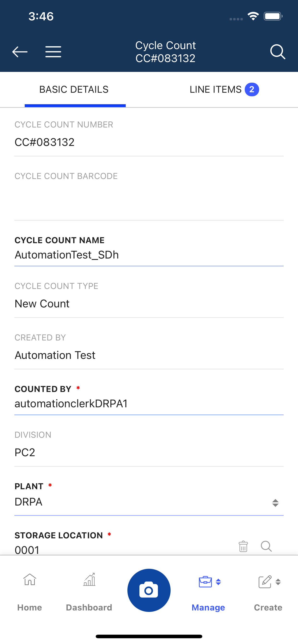Expand the Manage menu arrows
The width and height of the screenshot is (298, 644).
click(218, 582)
